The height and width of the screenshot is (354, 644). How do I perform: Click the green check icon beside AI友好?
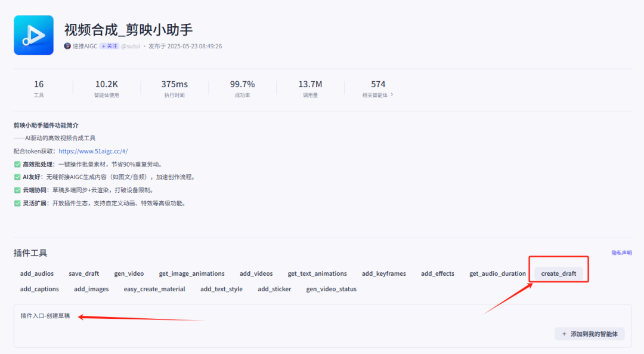point(17,177)
